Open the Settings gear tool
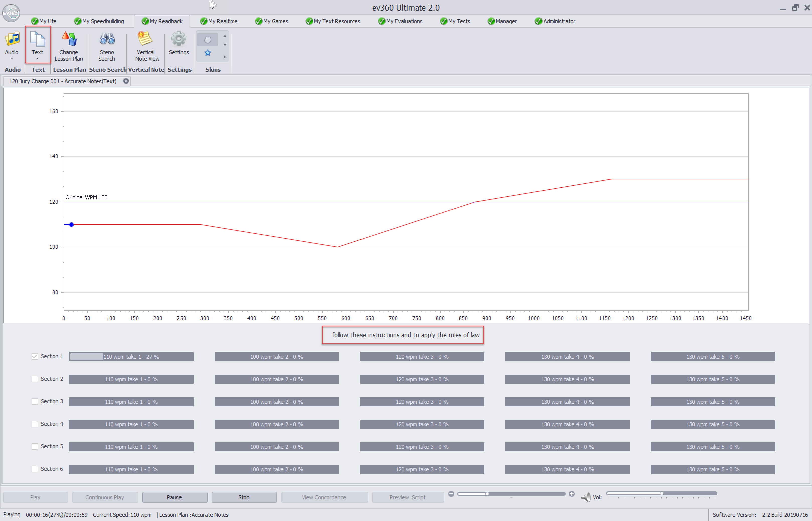Image resolution: width=812 pixels, height=521 pixels. [x=179, y=43]
